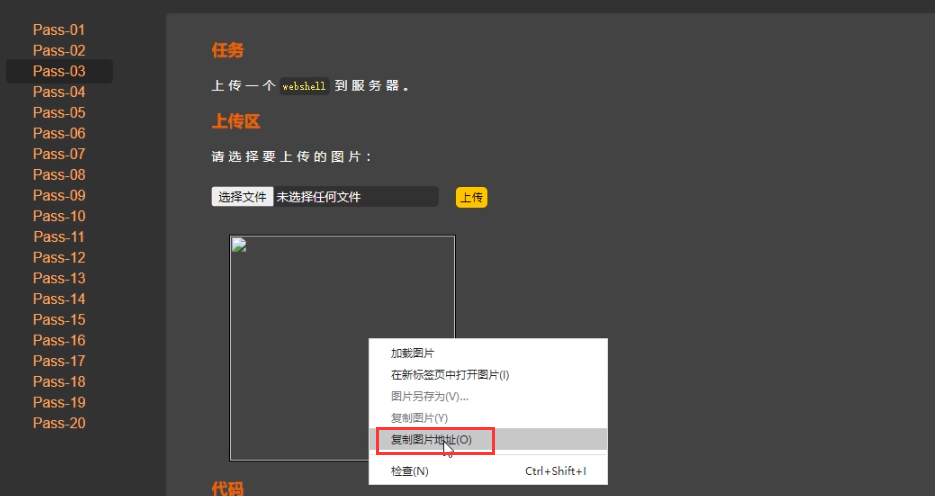The image size is (935, 496).
Task: Click the broken image icon in preview box
Action: click(x=238, y=245)
